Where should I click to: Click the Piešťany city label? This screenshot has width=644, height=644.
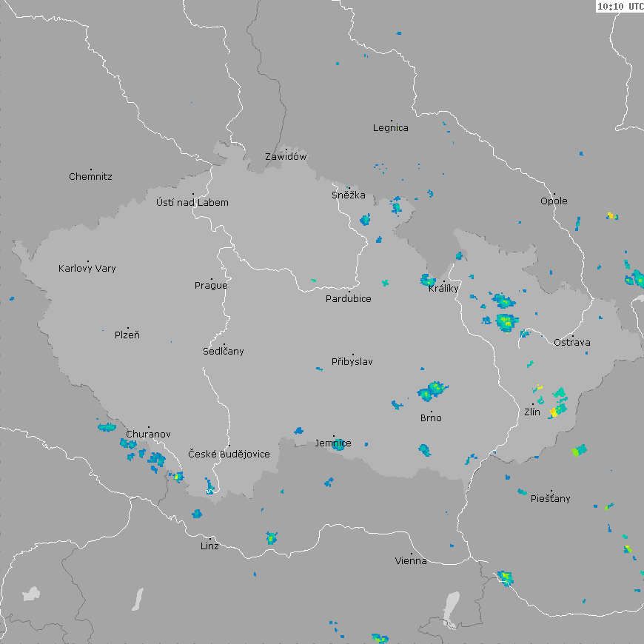551,499
